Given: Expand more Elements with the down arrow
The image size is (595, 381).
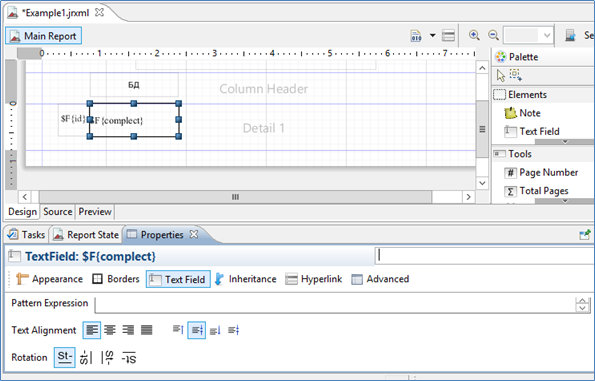Looking at the screenshot, I should (x=565, y=142).
